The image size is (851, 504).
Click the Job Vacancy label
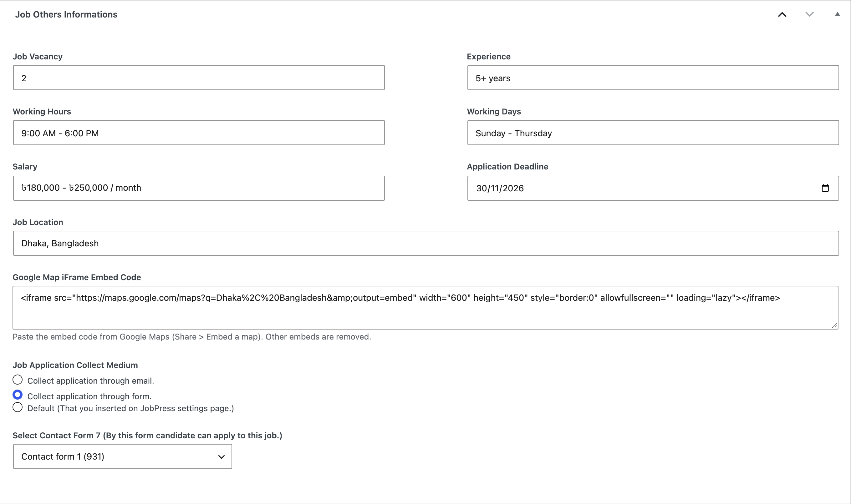37,57
